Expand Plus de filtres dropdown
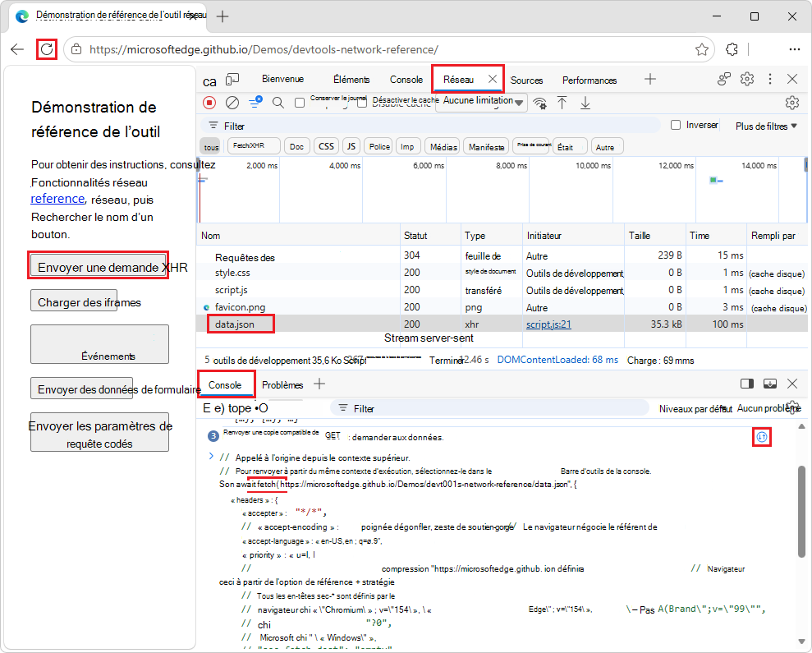The width and height of the screenshot is (812, 653). [766, 126]
